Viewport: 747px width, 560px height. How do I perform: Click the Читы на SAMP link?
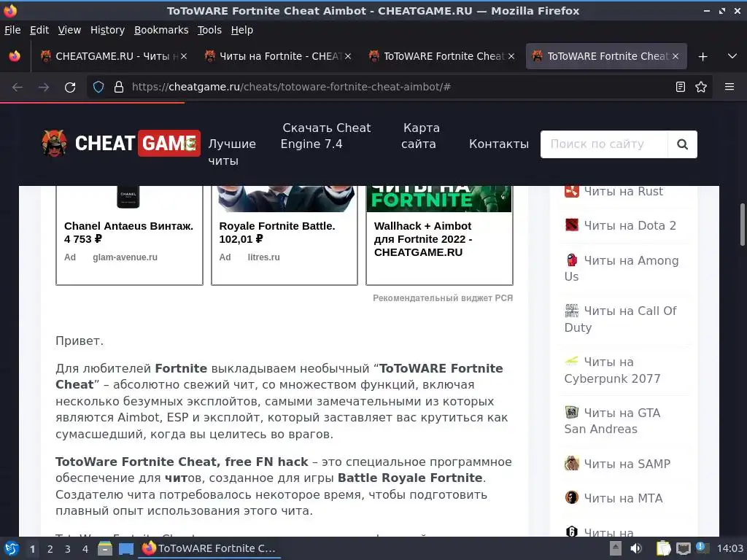(627, 463)
